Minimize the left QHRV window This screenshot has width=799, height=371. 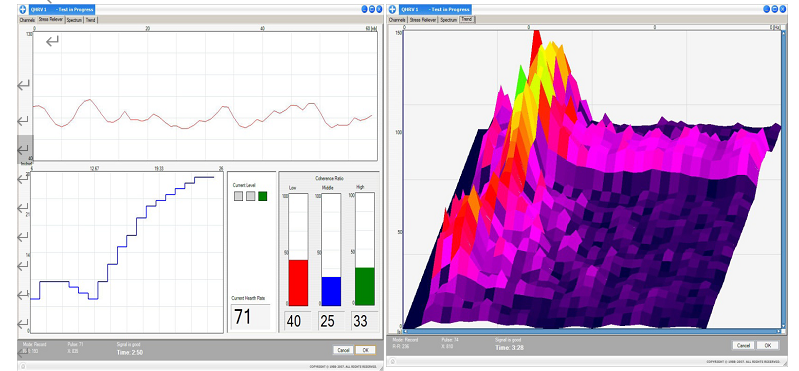pyautogui.click(x=365, y=9)
